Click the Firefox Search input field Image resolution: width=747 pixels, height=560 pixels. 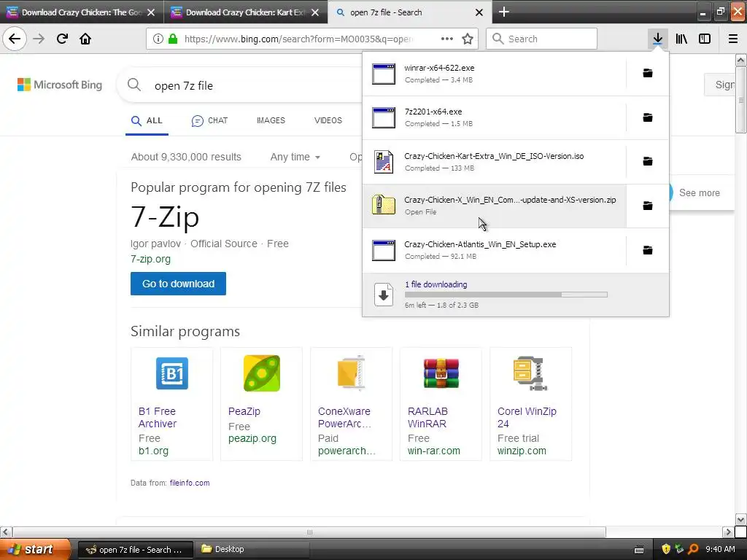(542, 39)
